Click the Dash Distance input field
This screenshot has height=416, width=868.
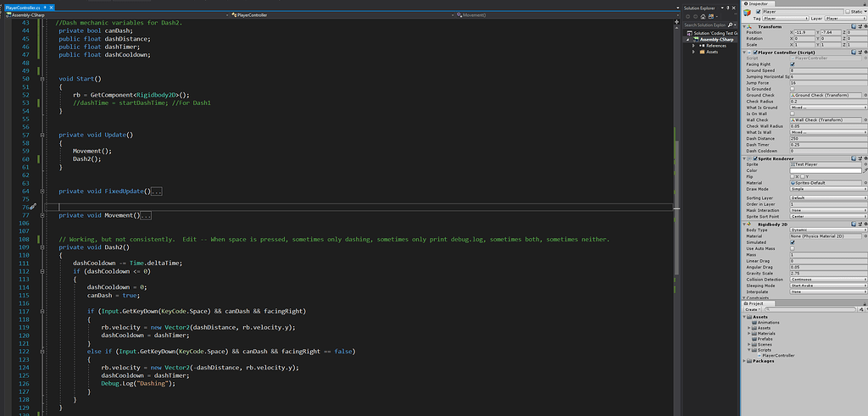(x=826, y=139)
